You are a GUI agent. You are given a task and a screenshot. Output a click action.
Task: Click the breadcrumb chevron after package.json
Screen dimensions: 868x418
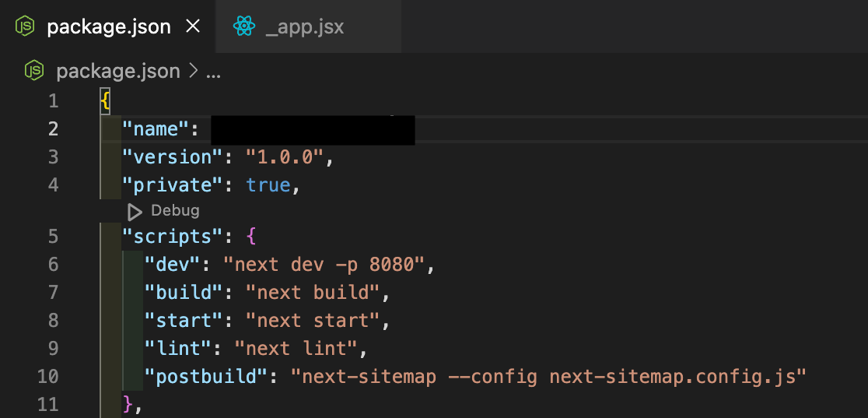[193, 72]
